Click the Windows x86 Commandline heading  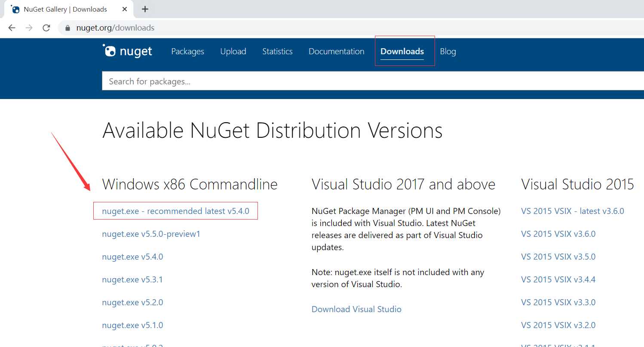[x=190, y=184]
